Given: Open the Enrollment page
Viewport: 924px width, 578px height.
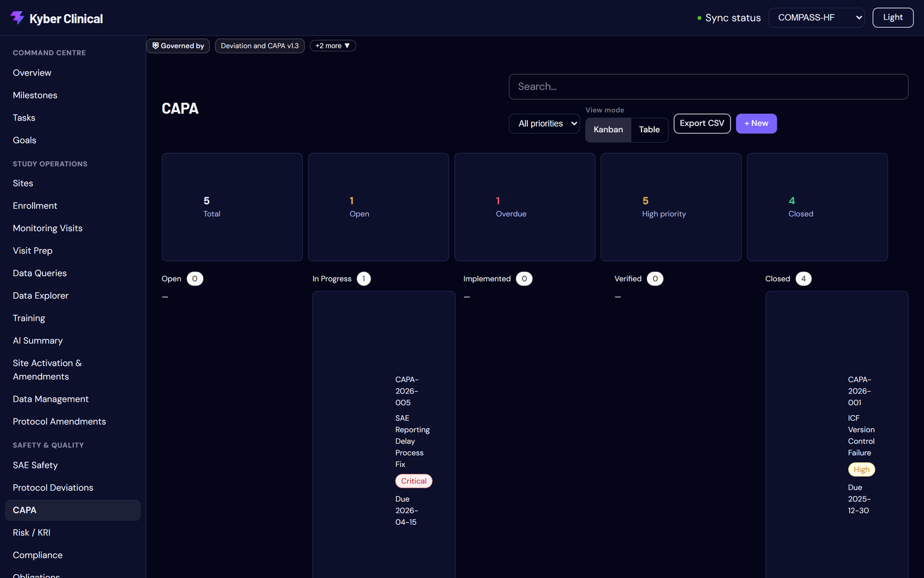Looking at the screenshot, I should pyautogui.click(x=73, y=206).
